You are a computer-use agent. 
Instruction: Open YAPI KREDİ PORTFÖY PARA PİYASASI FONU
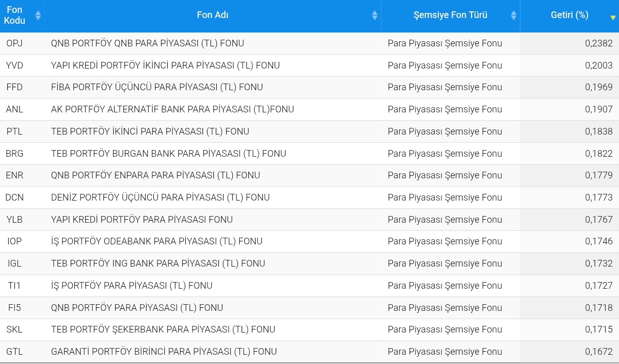point(142,219)
